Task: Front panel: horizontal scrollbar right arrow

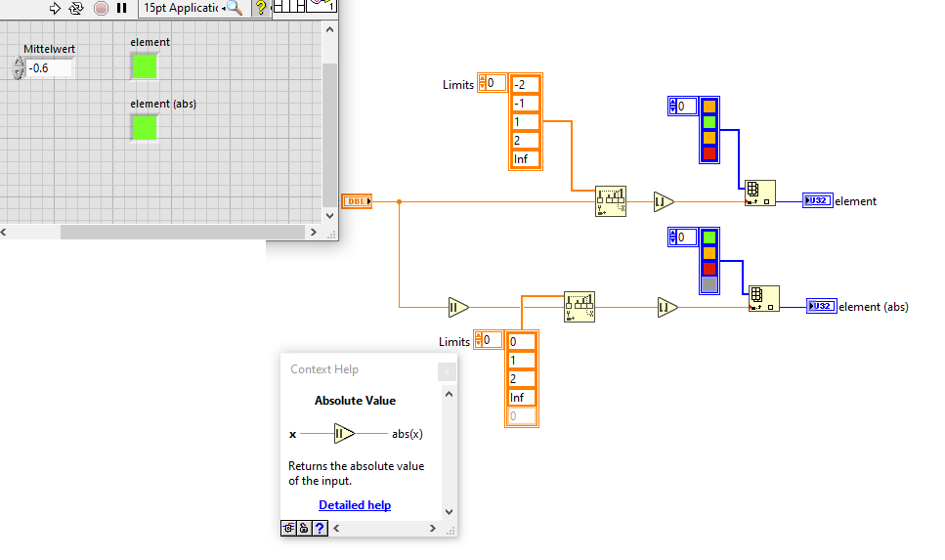Action: pos(314,232)
